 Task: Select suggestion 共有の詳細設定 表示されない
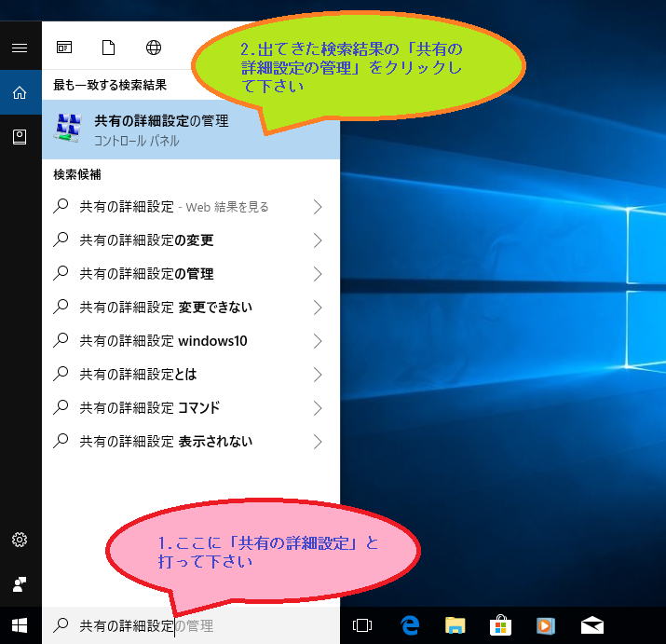point(191,442)
